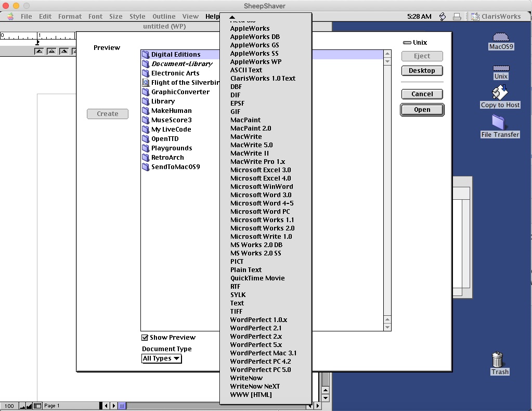Toggle the tool panel icon in status bar
Viewport: 532px width, 411px height.
coord(37,406)
